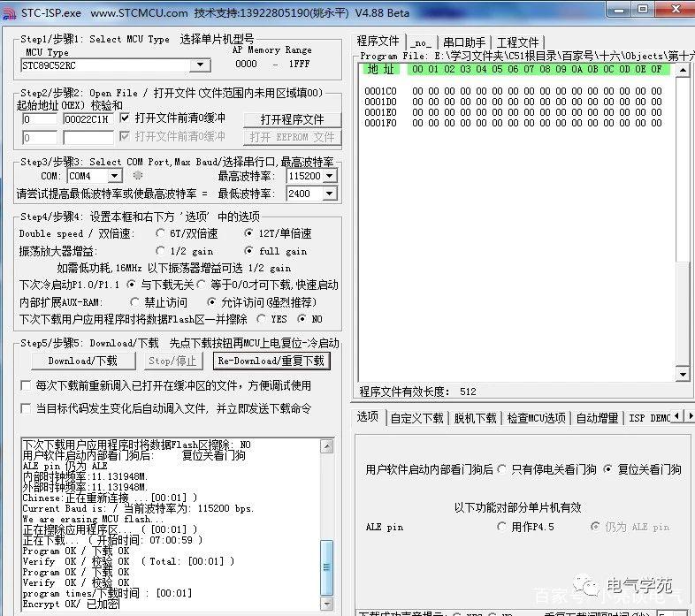
Task: Select 仍为 ALE pin option
Action: coord(595,527)
